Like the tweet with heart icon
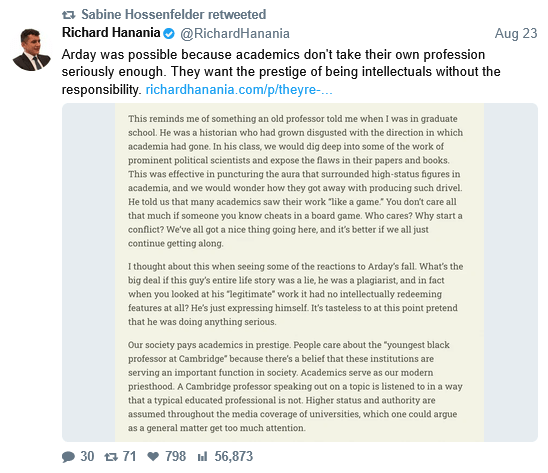The image size is (548, 473). click(x=153, y=456)
